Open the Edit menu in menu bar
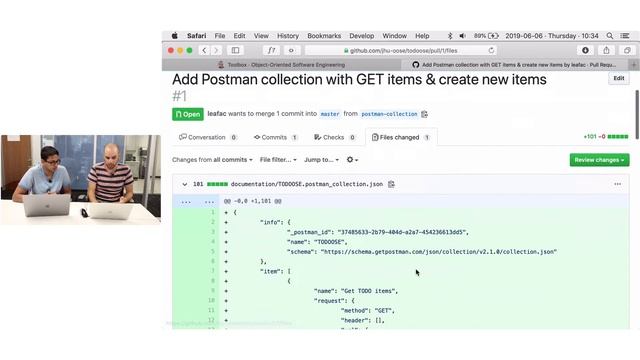 coord(239,36)
